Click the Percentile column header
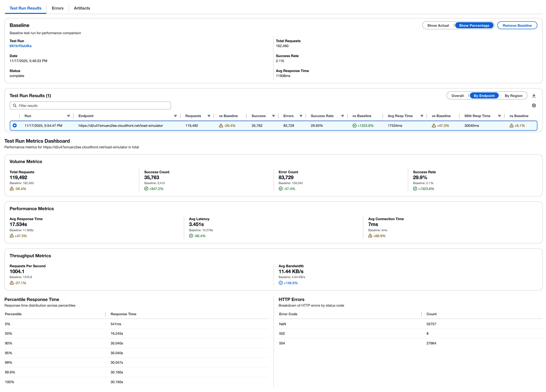 click(13, 314)
